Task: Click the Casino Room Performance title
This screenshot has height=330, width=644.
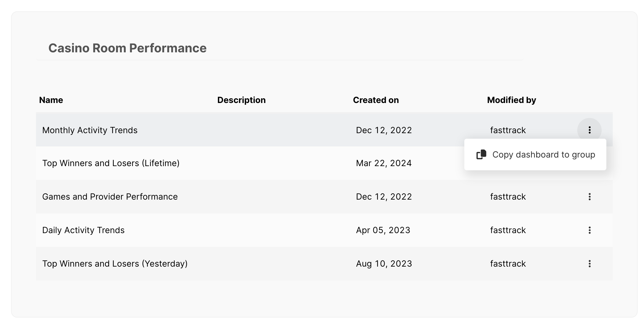Action: tap(127, 48)
